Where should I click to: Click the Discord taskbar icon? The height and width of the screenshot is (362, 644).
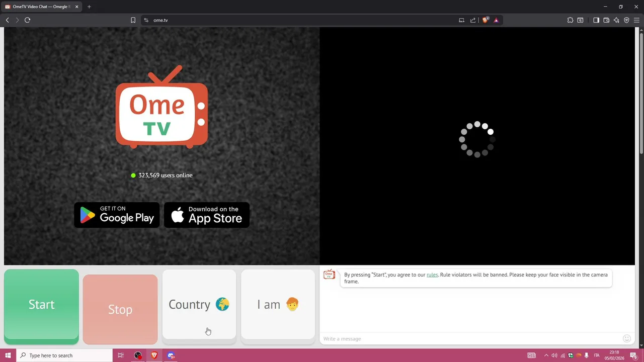(x=171, y=355)
